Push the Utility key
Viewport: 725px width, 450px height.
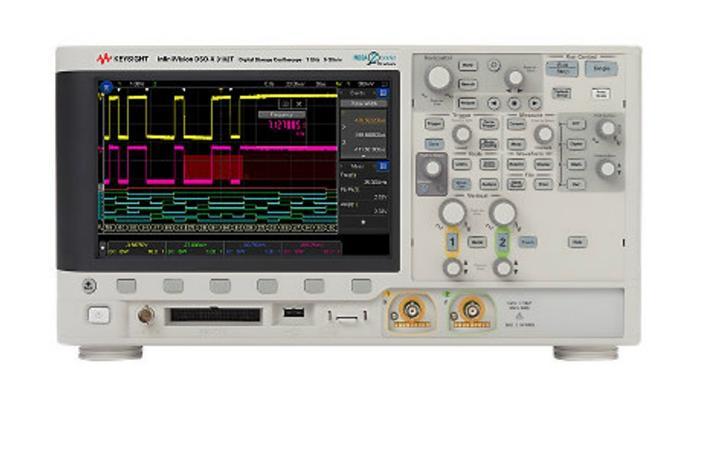click(x=461, y=164)
